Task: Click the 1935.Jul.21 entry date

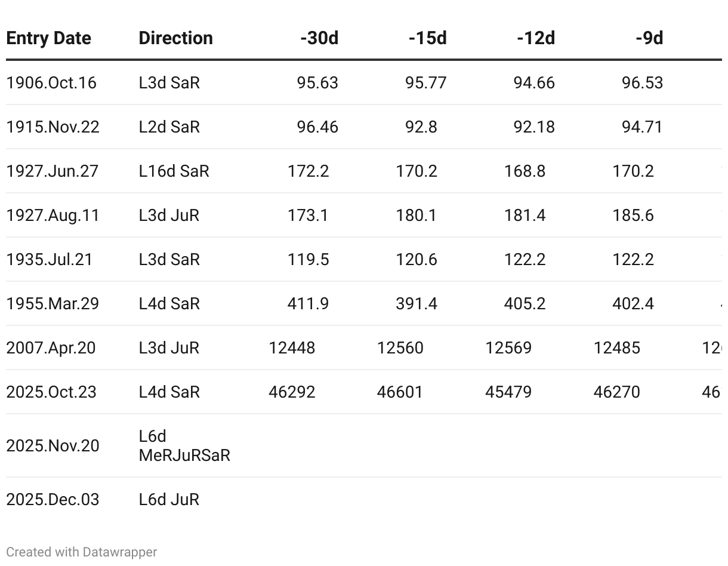Action: [50, 259]
